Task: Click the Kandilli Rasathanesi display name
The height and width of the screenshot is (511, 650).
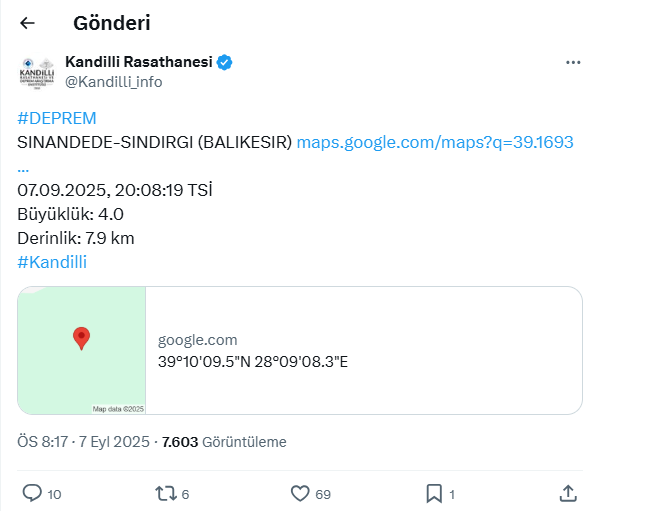Action: [x=139, y=63]
